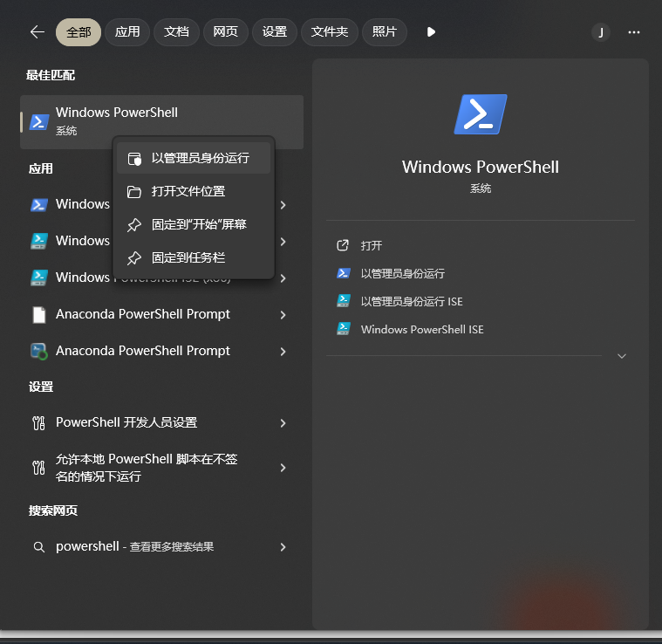Expand PowerShell 开发人员设置 chevron

tap(283, 423)
